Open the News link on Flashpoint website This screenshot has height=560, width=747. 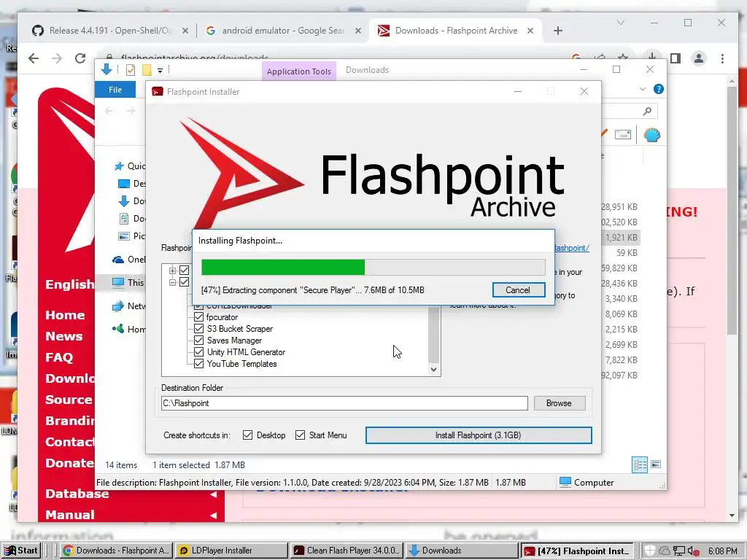pos(64,336)
